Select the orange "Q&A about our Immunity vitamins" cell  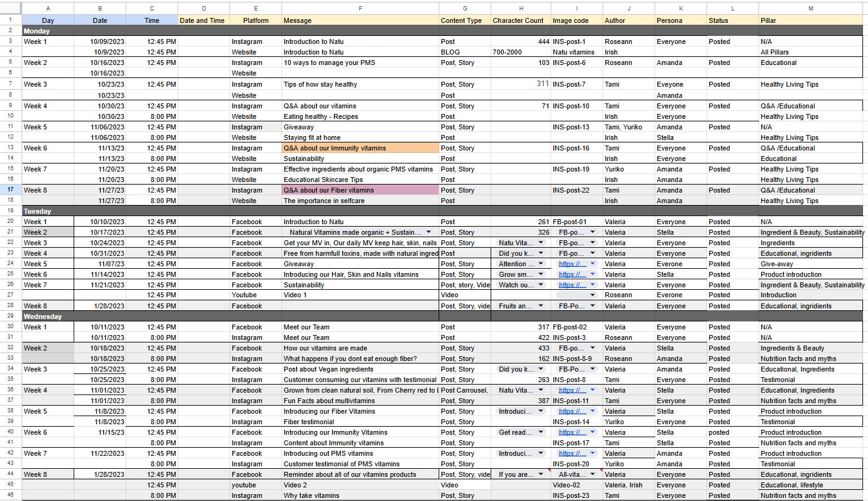click(360, 148)
